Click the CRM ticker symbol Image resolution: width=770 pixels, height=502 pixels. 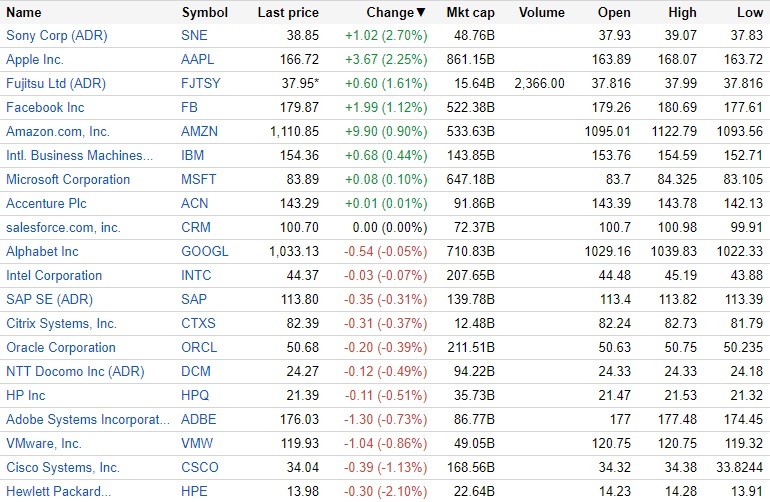pyautogui.click(x=196, y=227)
